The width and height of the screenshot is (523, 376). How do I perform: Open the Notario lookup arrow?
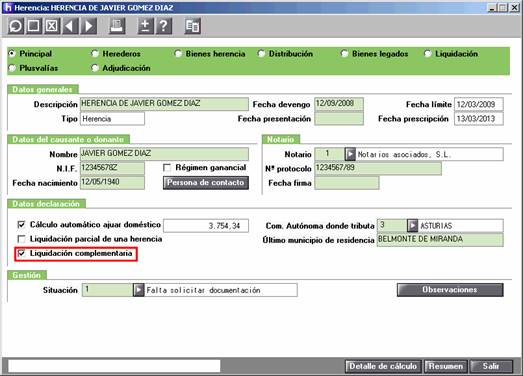[350, 154]
